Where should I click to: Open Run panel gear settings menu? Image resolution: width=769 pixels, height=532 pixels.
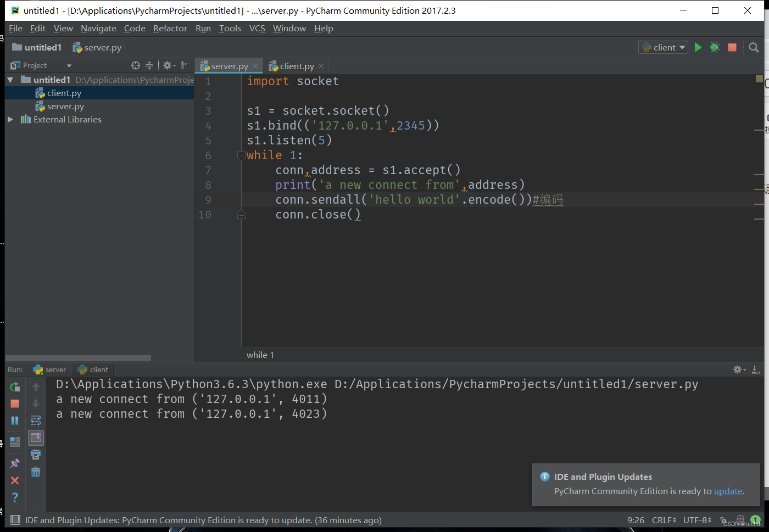[739, 369]
